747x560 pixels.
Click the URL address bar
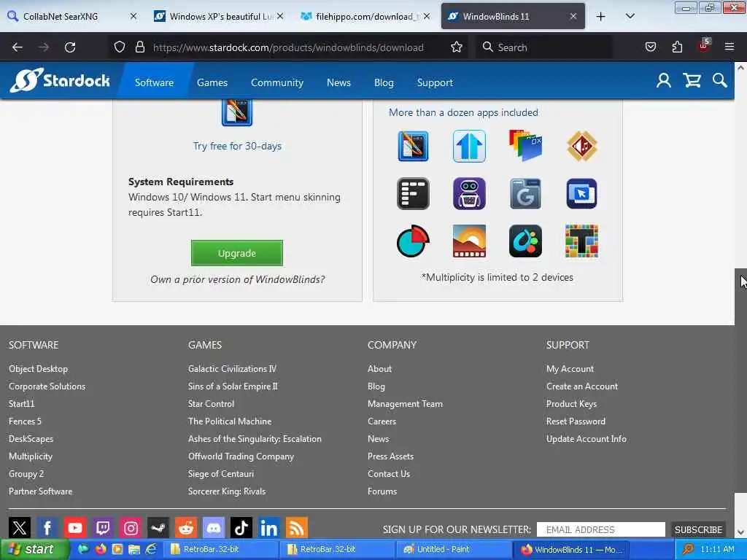[287, 47]
